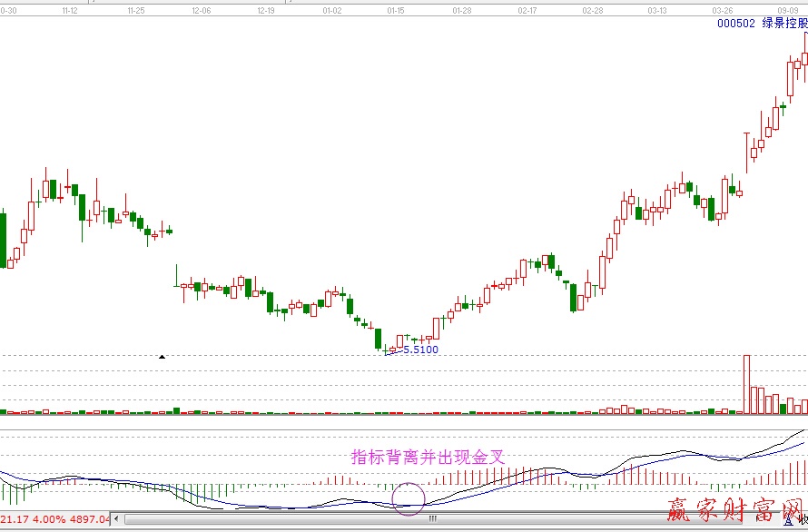
Task: Click the circled MACD golden cross marker
Action: [x=409, y=498]
